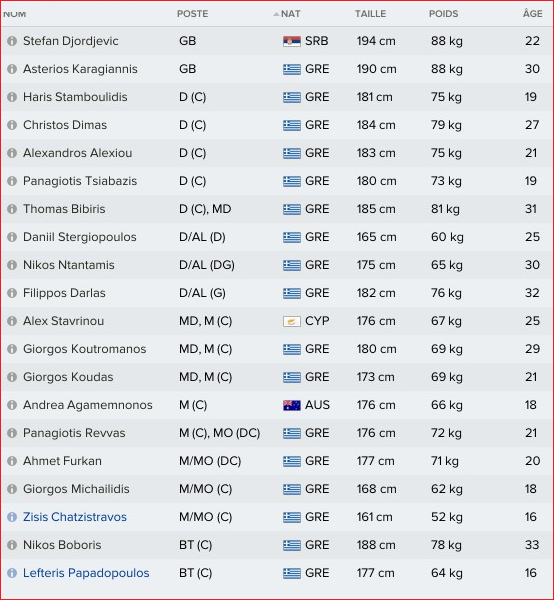This screenshot has width=554, height=600.
Task: Click Australian flag for Andrea Agamemnonos
Action: click(x=292, y=405)
